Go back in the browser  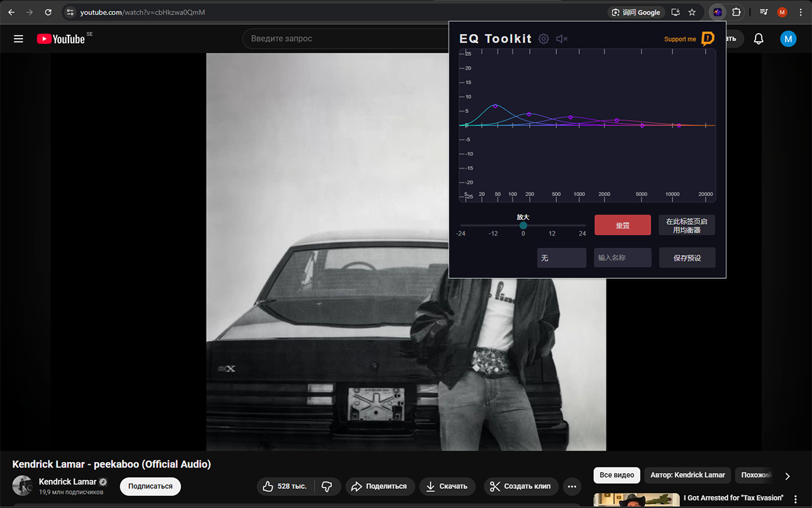click(11, 12)
